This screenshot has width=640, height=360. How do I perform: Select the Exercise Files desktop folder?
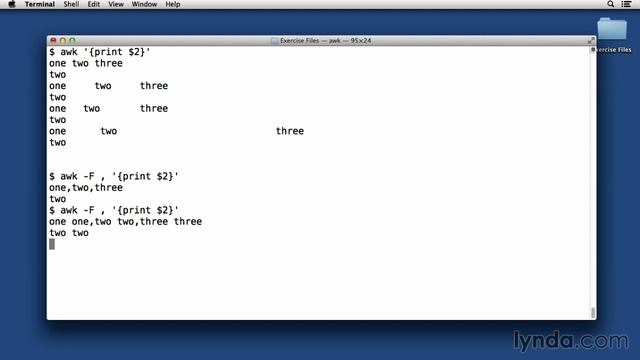pyautogui.click(x=612, y=29)
